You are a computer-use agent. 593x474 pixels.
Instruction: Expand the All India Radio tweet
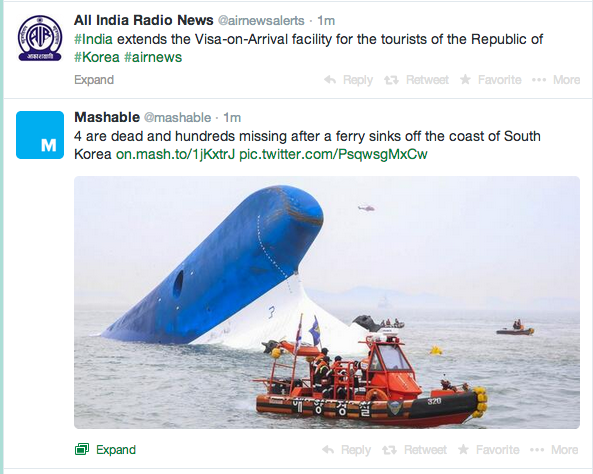(94, 80)
